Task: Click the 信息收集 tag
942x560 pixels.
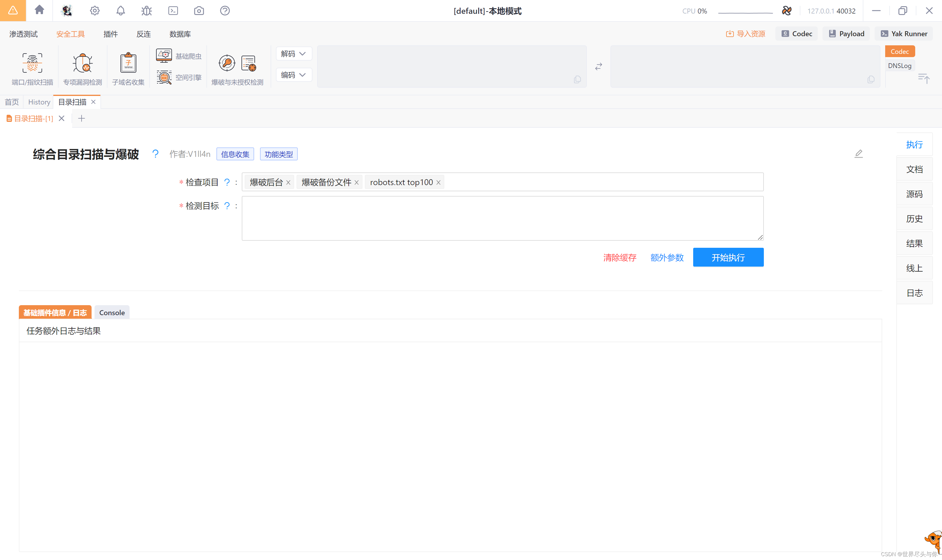Action: click(235, 154)
